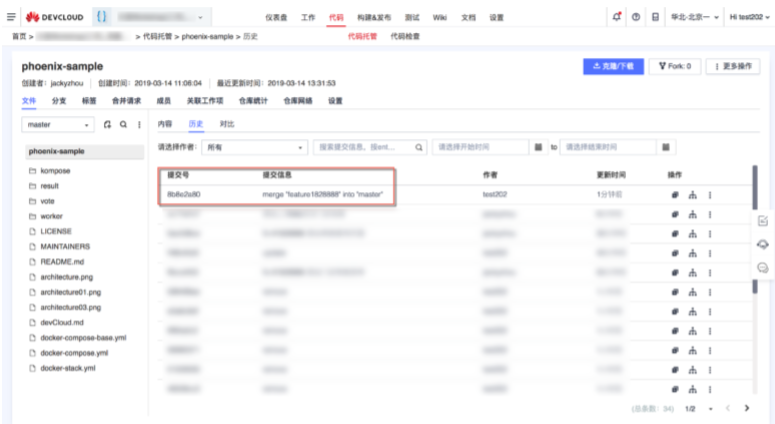Image resolution: width=775 pixels, height=424 pixels.
Task: Open docker-compose-base.yml file
Action: pyautogui.click(x=84, y=338)
